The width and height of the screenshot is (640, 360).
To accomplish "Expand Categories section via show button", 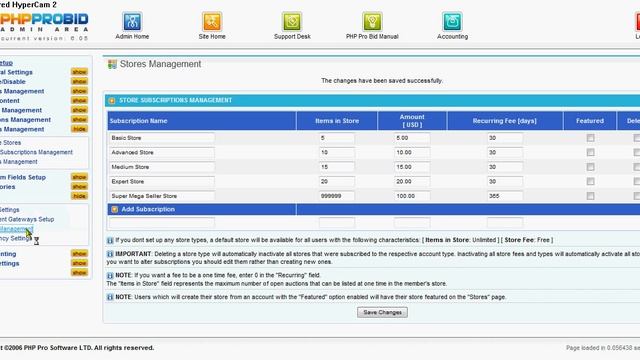I will (x=79, y=187).
